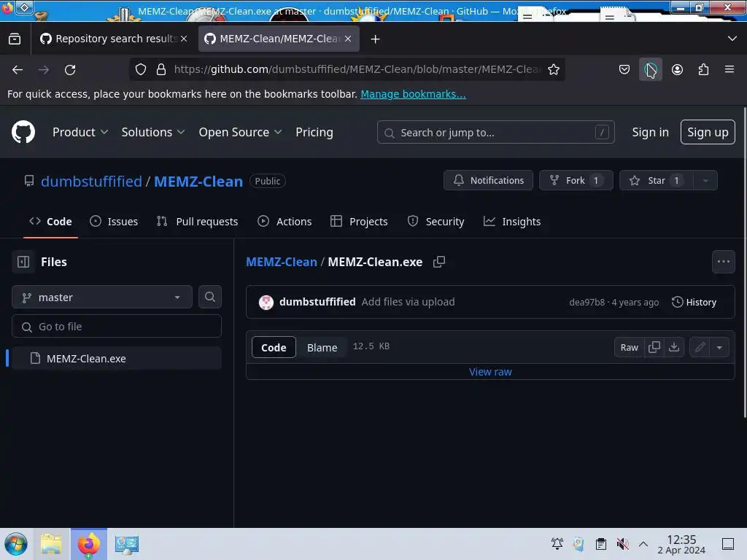This screenshot has width=747, height=560.
Task: Switch to Repository search results tab
Action: 112,39
